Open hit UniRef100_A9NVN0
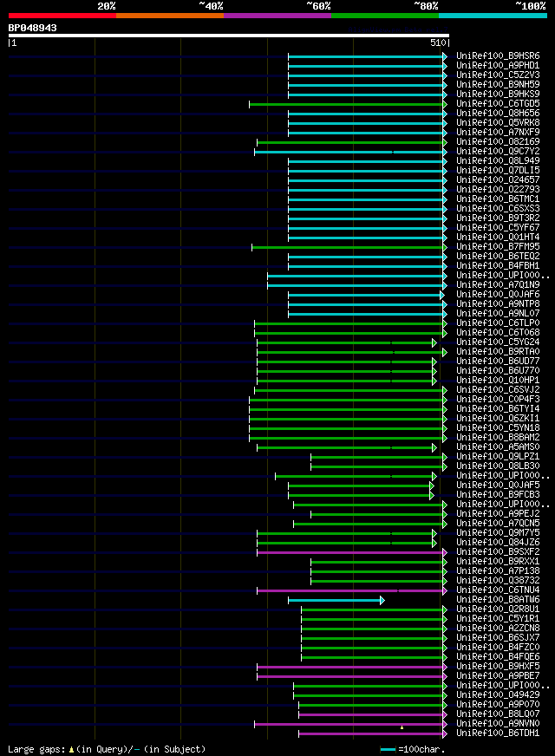 (498, 724)
